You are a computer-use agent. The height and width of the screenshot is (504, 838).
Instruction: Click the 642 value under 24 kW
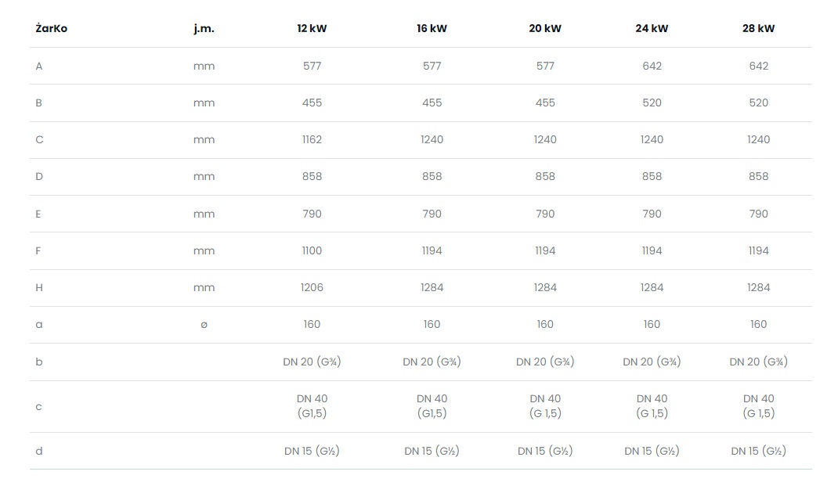(x=652, y=67)
